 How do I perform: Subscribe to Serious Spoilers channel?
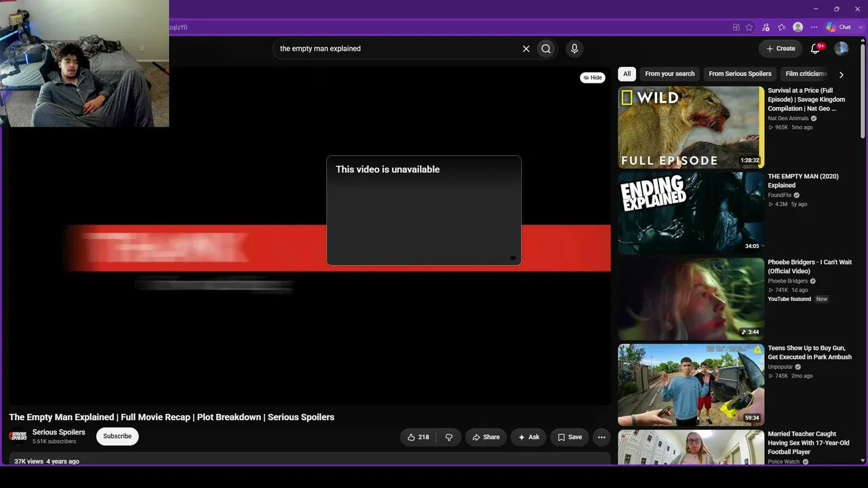pyautogui.click(x=117, y=436)
